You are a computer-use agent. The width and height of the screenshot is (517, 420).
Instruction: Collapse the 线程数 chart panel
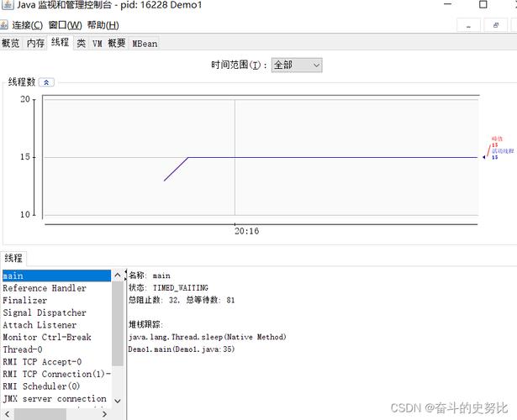pyautogui.click(x=46, y=82)
